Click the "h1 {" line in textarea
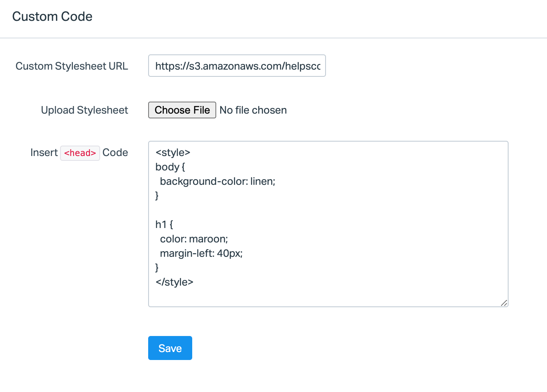The height and width of the screenshot is (392, 547). [164, 224]
